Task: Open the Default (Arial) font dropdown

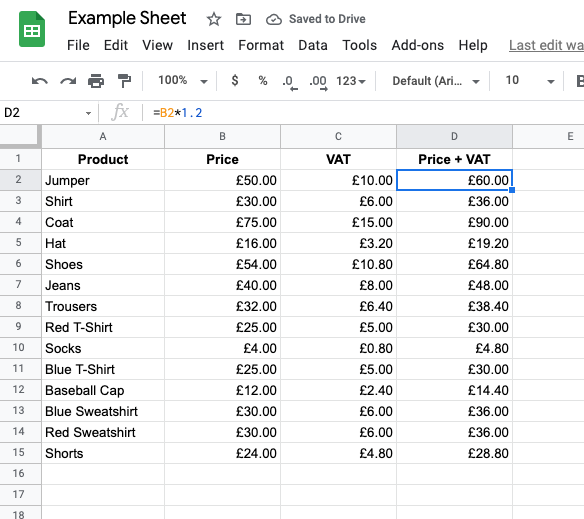Action: pos(436,81)
